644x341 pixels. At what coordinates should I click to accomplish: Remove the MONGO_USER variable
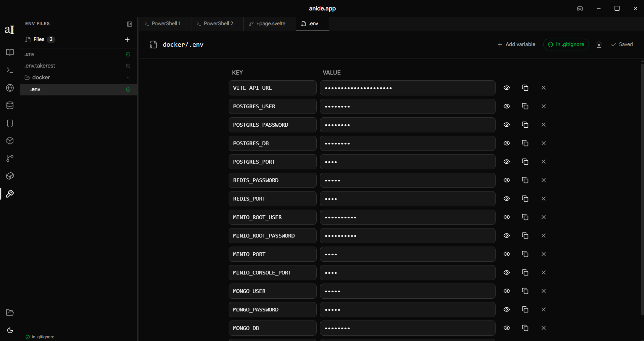click(x=544, y=291)
